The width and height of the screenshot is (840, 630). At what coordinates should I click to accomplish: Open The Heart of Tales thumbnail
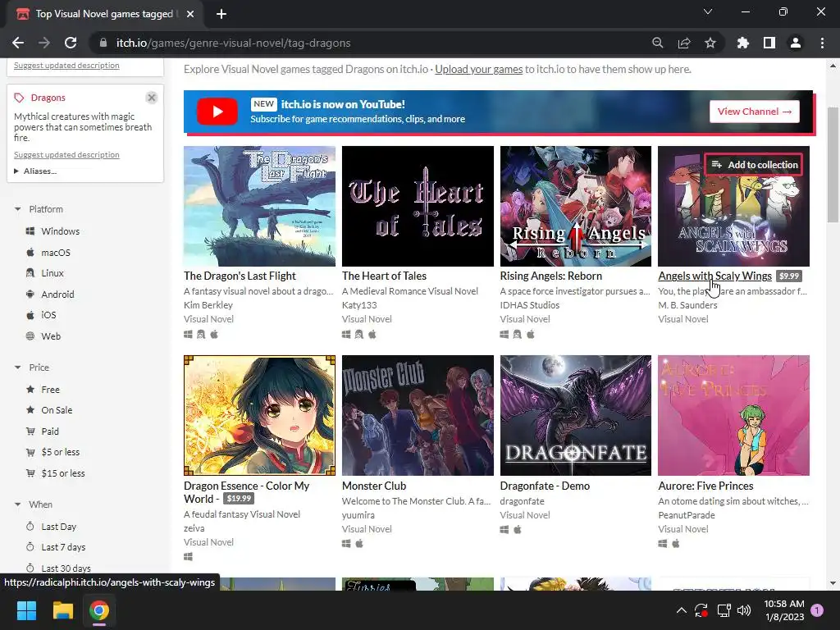click(x=418, y=206)
